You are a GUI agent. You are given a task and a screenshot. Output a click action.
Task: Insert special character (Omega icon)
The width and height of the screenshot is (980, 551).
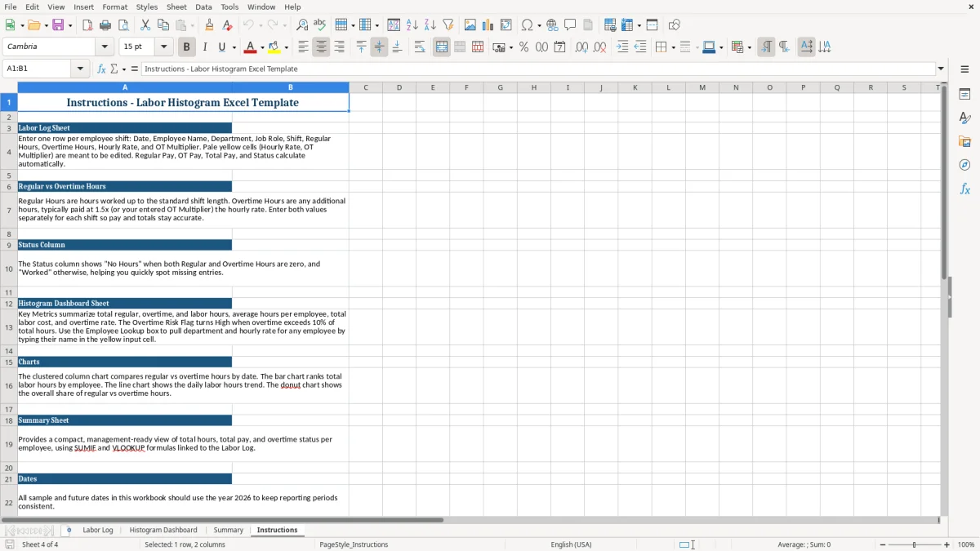[x=528, y=25]
